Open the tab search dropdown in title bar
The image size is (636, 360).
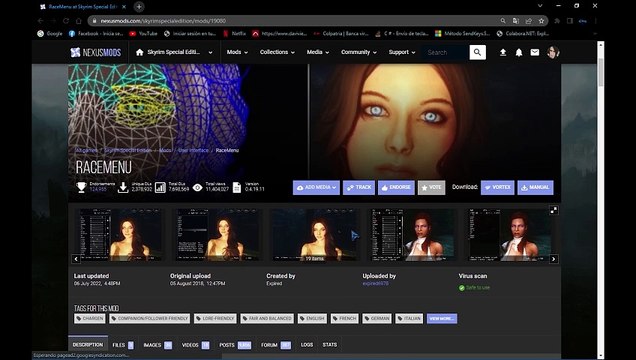click(540, 6)
